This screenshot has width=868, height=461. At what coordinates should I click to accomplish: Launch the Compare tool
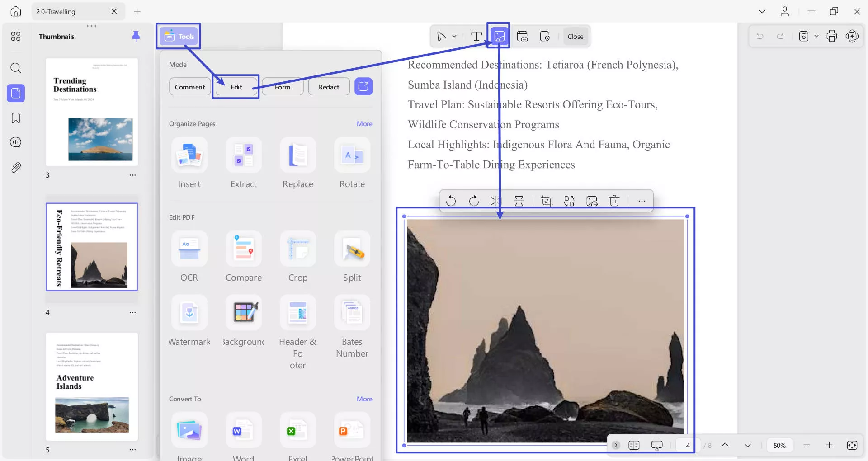click(244, 257)
